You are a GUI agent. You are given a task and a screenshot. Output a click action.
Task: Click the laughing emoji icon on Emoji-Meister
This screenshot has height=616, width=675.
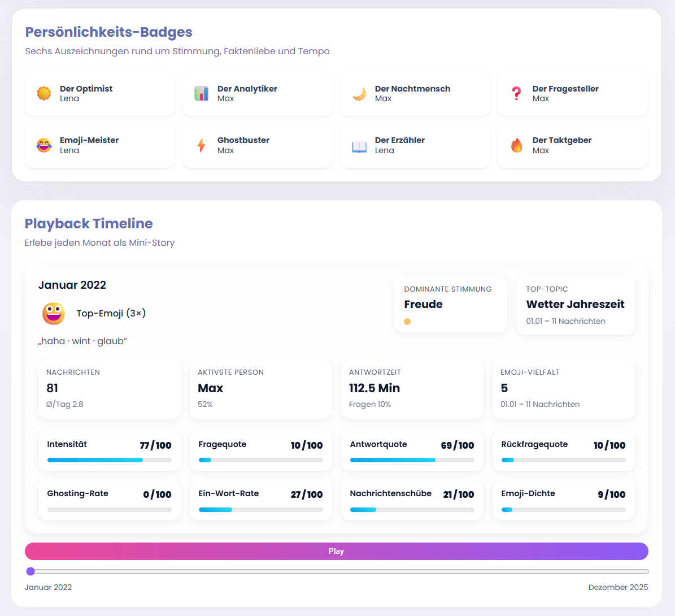(44, 145)
